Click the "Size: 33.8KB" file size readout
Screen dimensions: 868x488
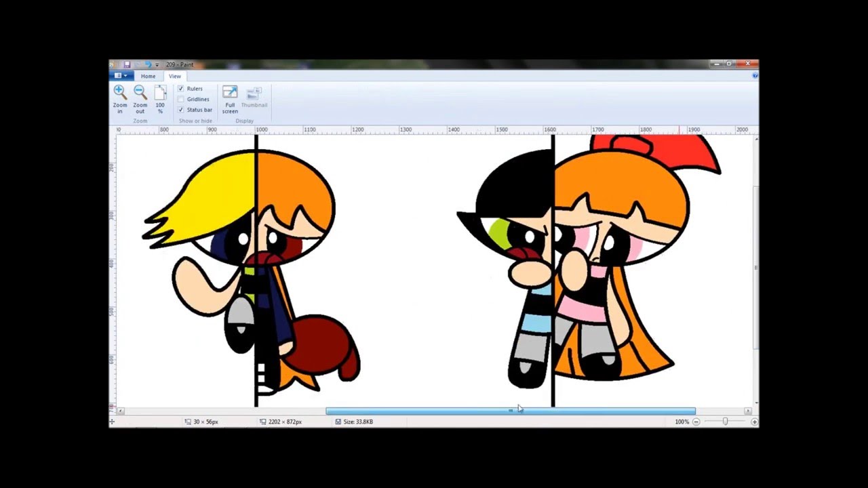click(x=358, y=422)
